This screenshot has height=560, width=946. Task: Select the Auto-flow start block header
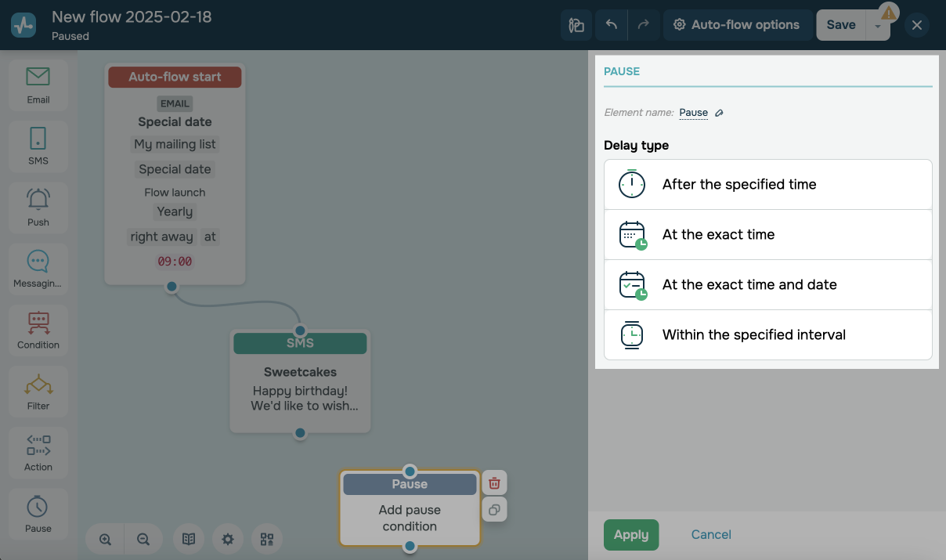[175, 77]
